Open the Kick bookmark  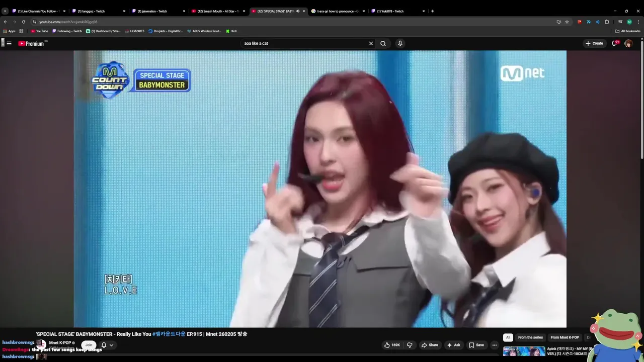click(231, 31)
